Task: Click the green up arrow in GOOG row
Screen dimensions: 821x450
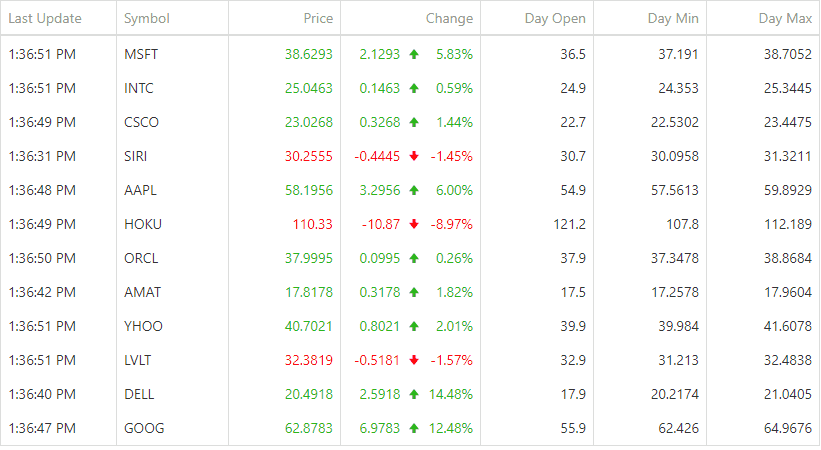Action: [414, 428]
